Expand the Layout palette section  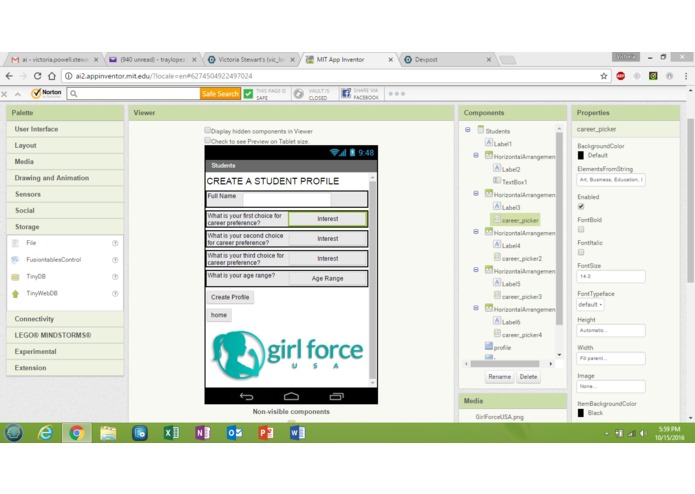(x=65, y=145)
